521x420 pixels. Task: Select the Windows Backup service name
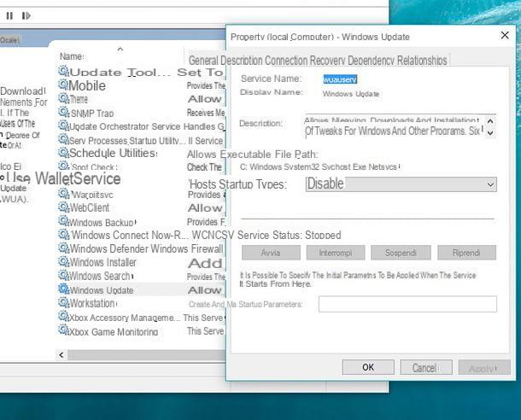(x=101, y=222)
